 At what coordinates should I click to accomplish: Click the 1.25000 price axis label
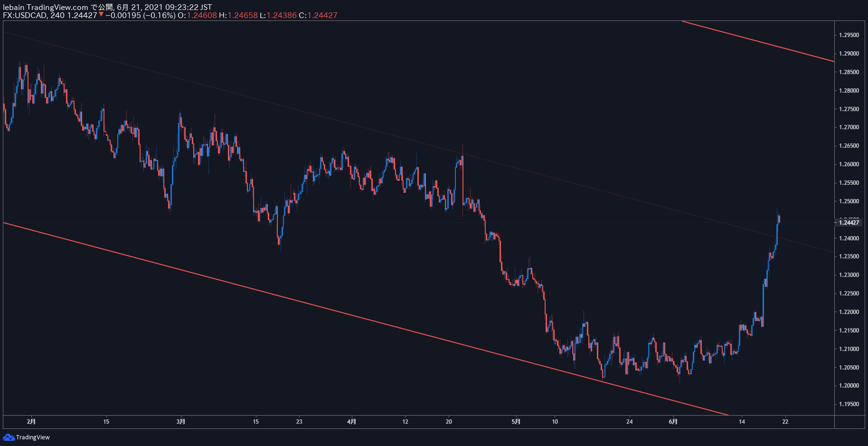tap(849, 201)
